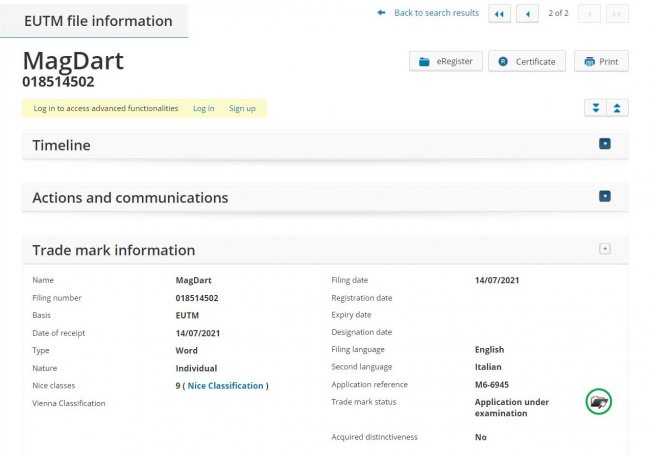
Task: Return via Back to search results
Action: tap(436, 13)
